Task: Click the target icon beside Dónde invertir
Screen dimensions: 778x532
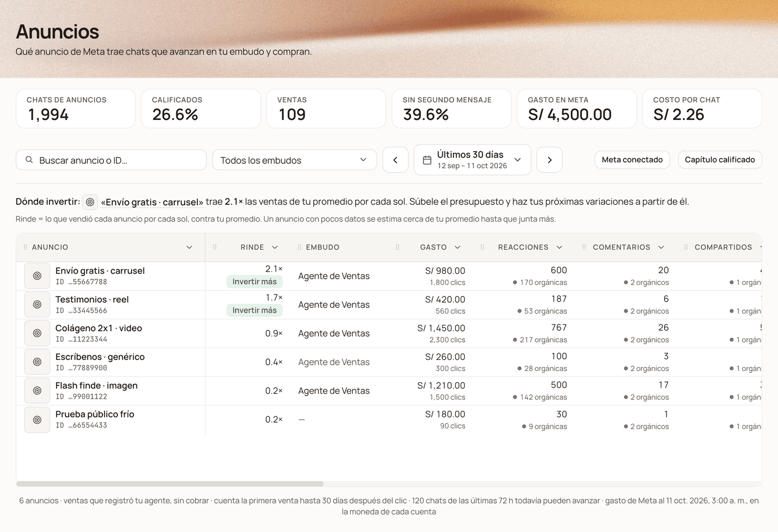Action: coord(90,202)
